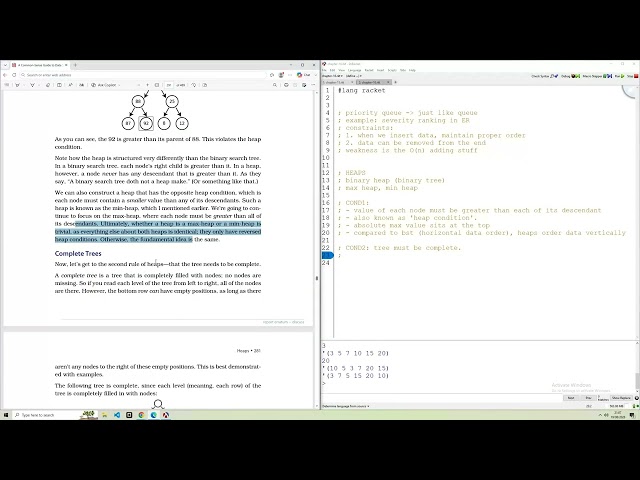
Task: Start the DrRacket Debug tool
Action: [x=570, y=76]
